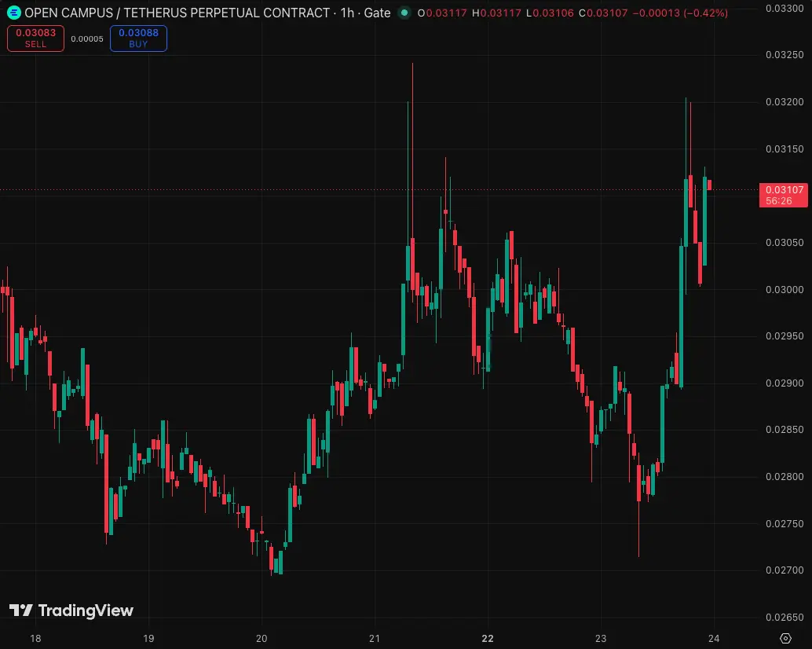This screenshot has height=649, width=812.
Task: Select the 0.02750 price axis label
Action: 784,523
